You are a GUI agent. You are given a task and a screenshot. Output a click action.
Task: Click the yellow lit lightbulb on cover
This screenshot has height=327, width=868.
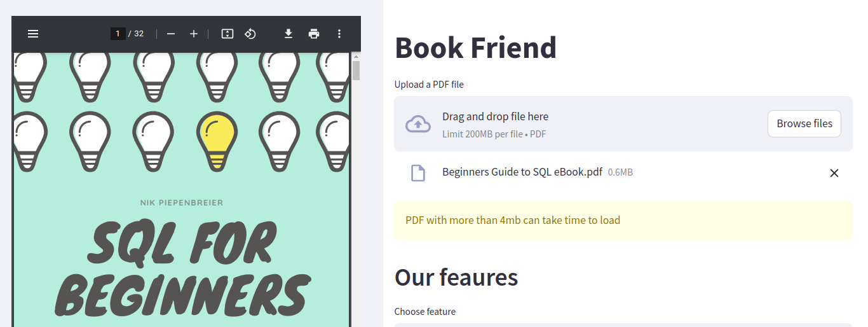pyautogui.click(x=218, y=141)
